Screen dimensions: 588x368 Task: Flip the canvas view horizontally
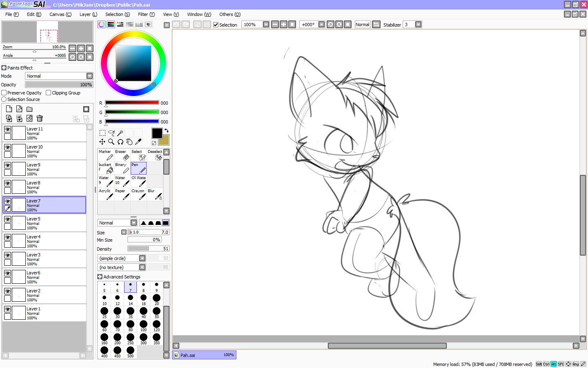[x=376, y=25]
